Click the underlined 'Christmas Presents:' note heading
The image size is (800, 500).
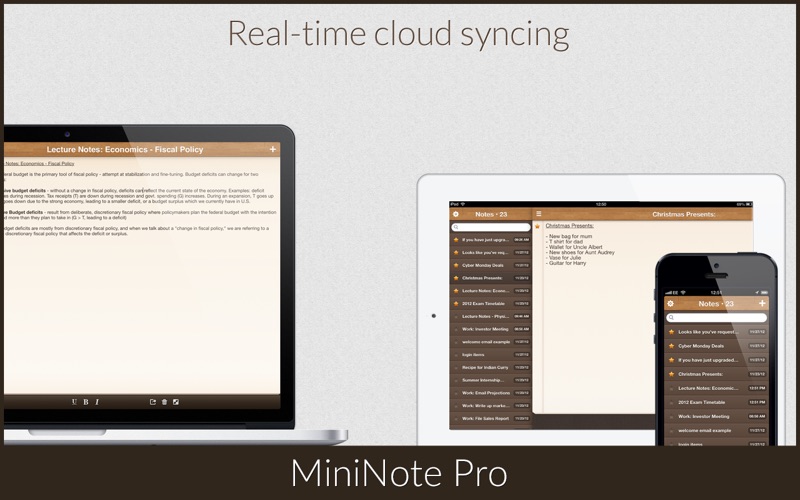click(569, 226)
